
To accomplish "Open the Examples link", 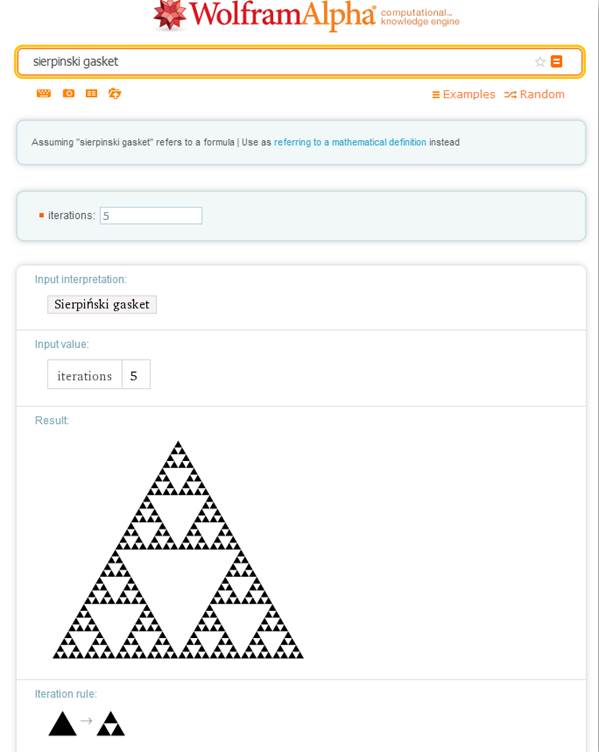I will pyautogui.click(x=463, y=94).
